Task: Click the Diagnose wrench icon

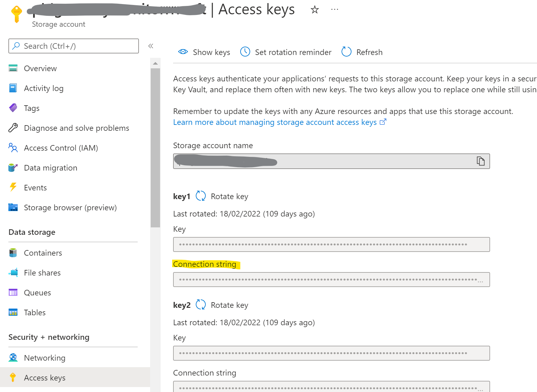Action: click(x=13, y=128)
